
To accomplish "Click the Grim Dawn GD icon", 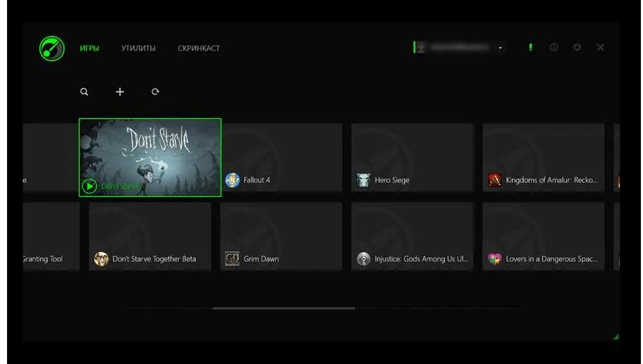I will click(x=232, y=258).
